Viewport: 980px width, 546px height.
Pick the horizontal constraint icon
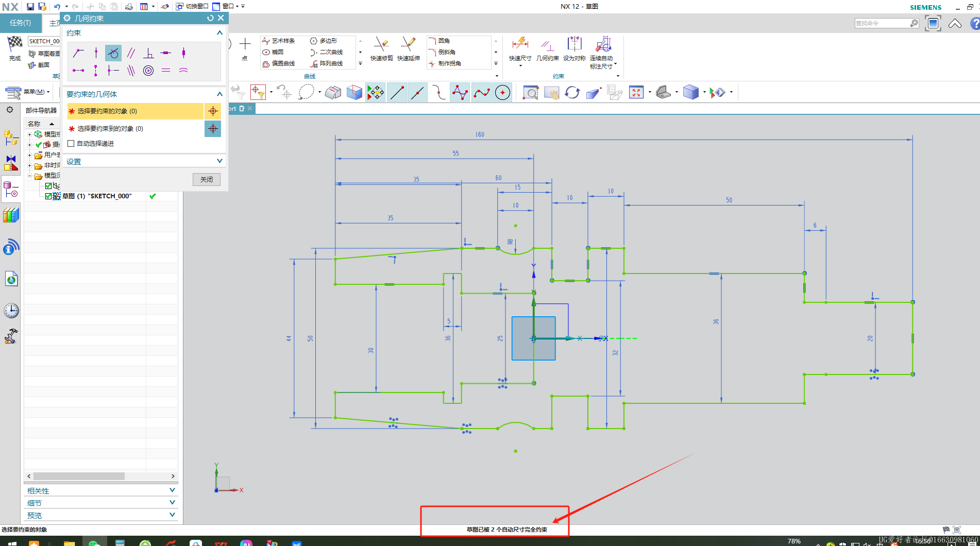(x=166, y=53)
